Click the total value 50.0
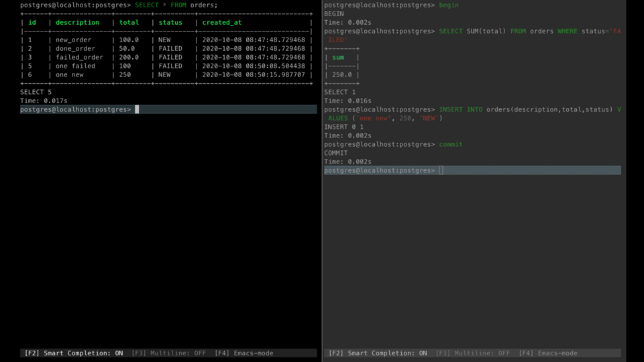 point(127,48)
